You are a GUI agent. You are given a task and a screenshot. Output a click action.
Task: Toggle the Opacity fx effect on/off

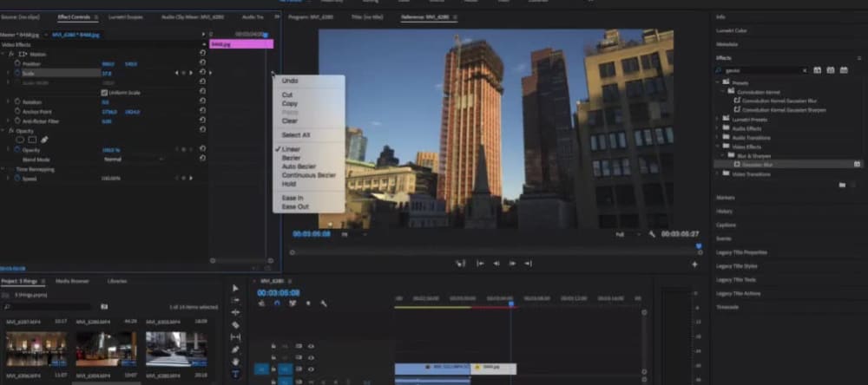point(11,131)
